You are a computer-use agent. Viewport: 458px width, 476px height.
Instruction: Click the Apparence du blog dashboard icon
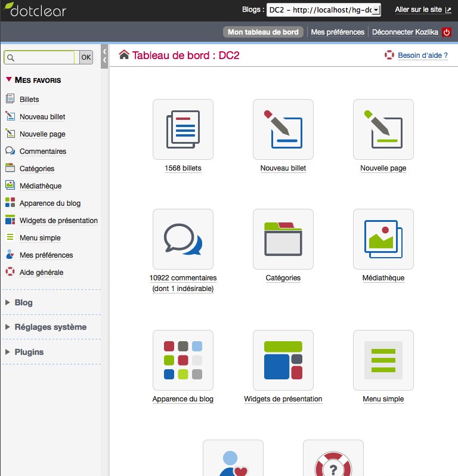(x=182, y=360)
